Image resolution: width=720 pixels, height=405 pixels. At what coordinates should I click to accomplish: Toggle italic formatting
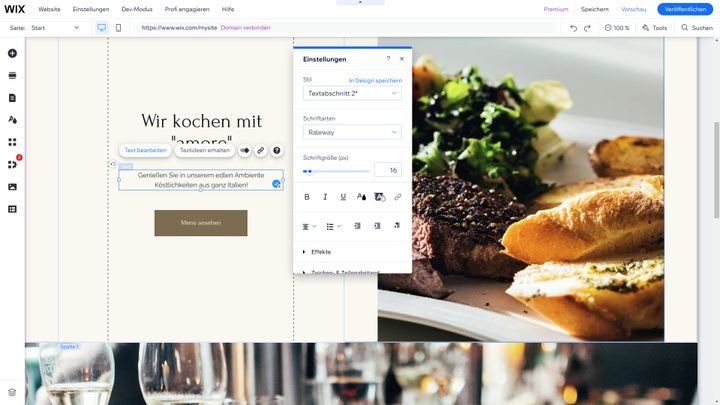(x=325, y=197)
